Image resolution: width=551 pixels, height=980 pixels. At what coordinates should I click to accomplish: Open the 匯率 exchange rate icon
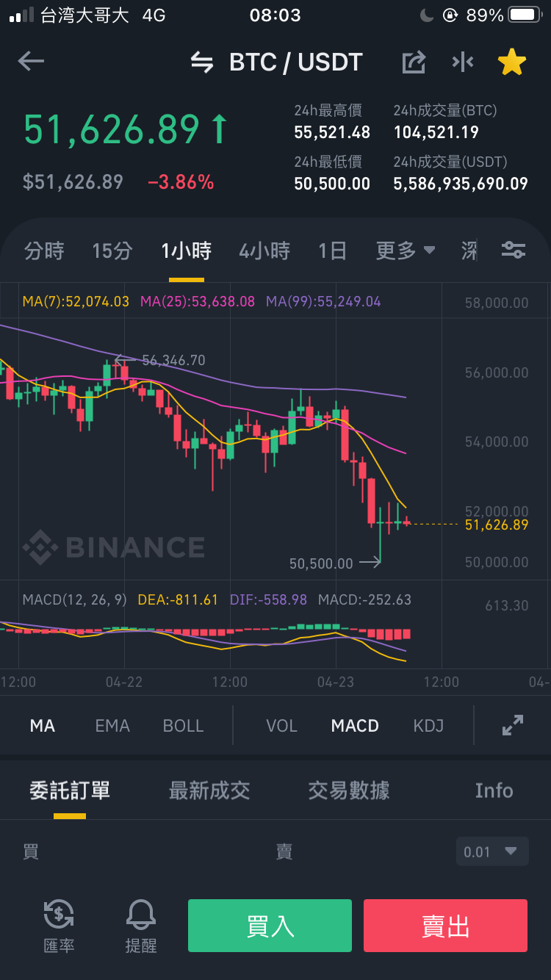coord(59,926)
